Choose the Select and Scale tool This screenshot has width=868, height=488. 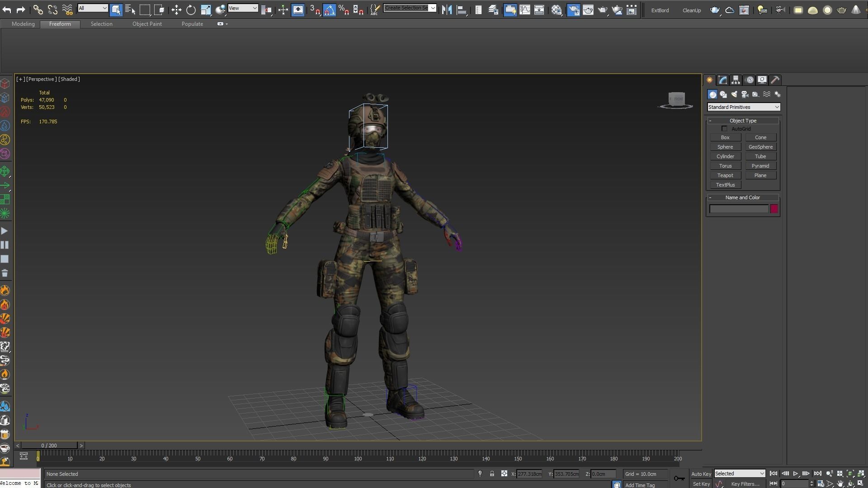pyautogui.click(x=206, y=9)
